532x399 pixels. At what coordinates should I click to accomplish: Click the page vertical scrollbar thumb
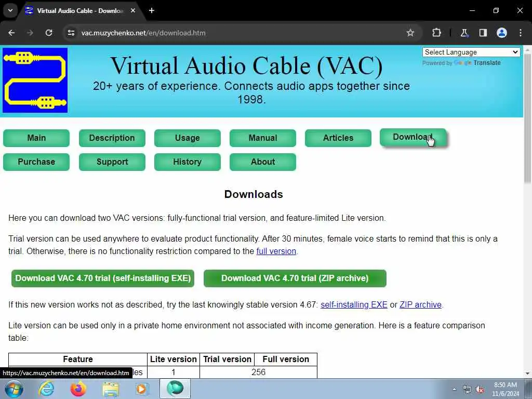[527, 119]
